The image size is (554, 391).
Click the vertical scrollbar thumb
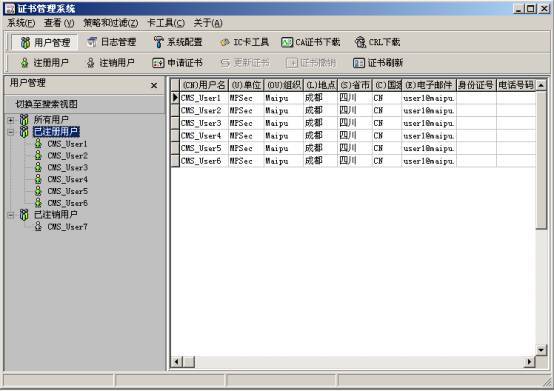click(541, 160)
